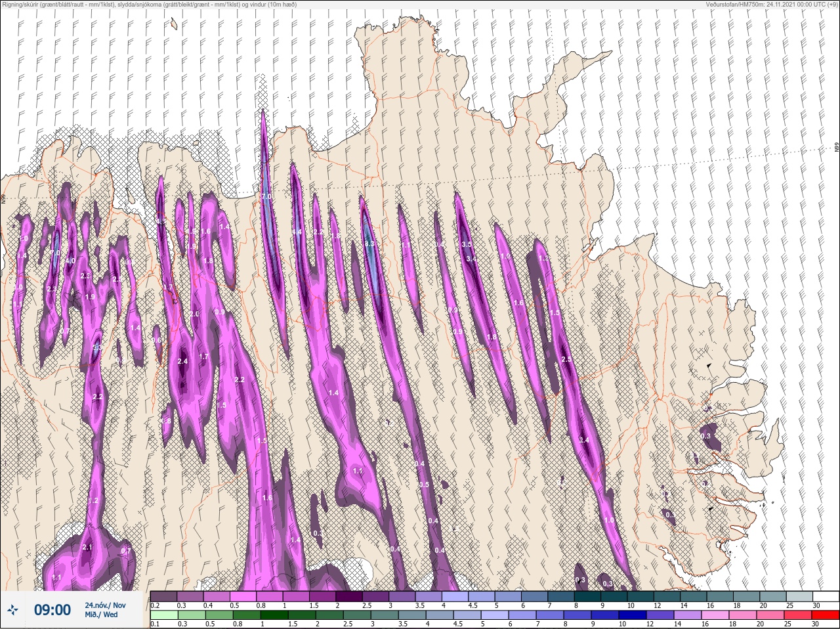Select the white swatch ending top legend row
The width and height of the screenshot is (840, 629).
click(x=825, y=597)
